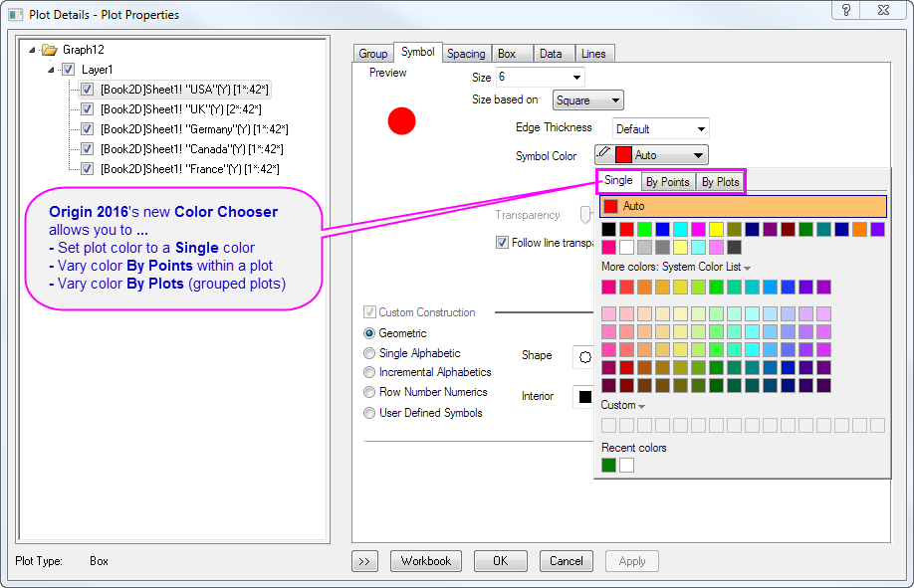Click the Graph12 folder icon
This screenshot has width=914, height=588.
50,49
